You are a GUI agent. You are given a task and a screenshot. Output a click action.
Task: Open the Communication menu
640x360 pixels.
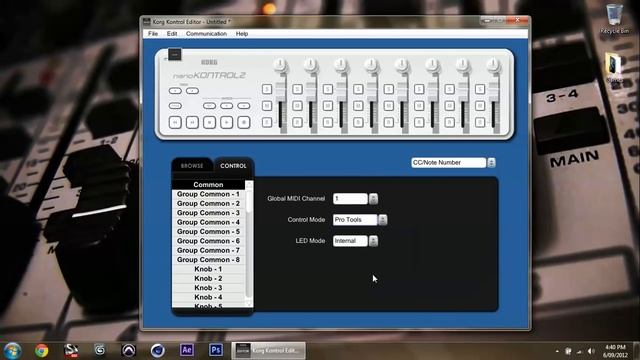(206, 33)
